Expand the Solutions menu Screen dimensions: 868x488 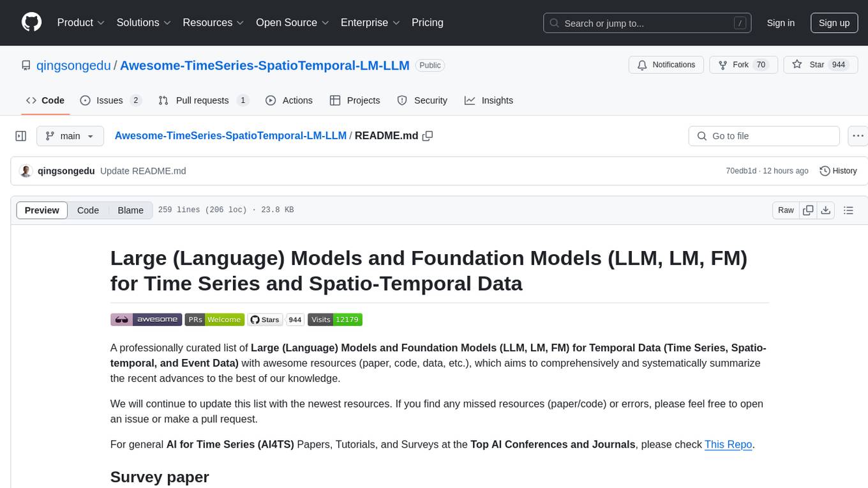click(x=144, y=22)
